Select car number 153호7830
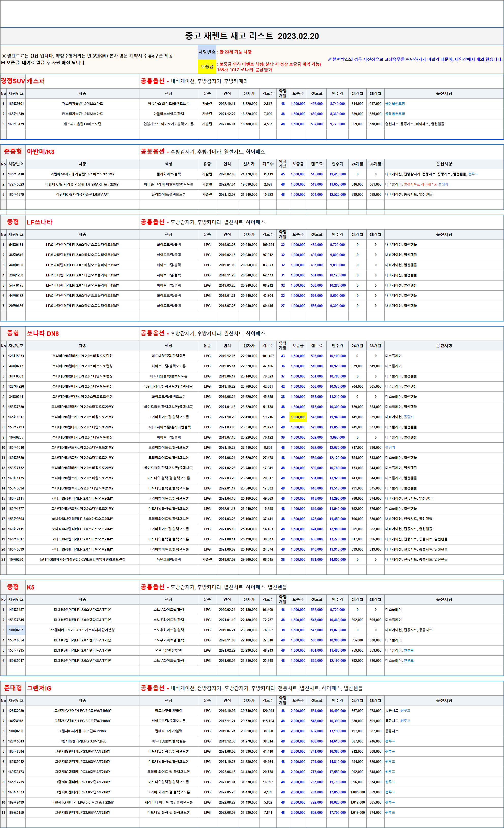Image resolution: width=504 pixels, height=828 pixels. (x=16, y=407)
